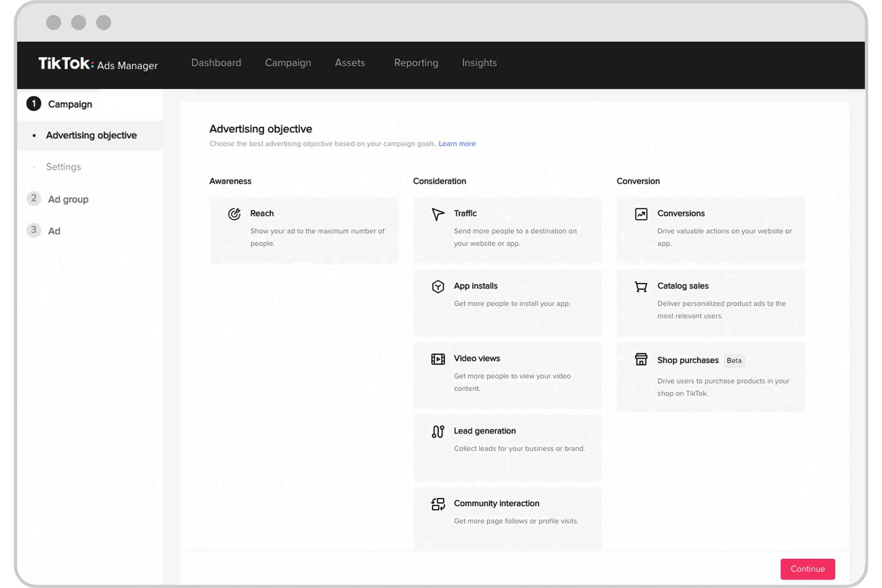Navigate to the Dashboard tab
Screen dimensions: 882x588
point(216,63)
